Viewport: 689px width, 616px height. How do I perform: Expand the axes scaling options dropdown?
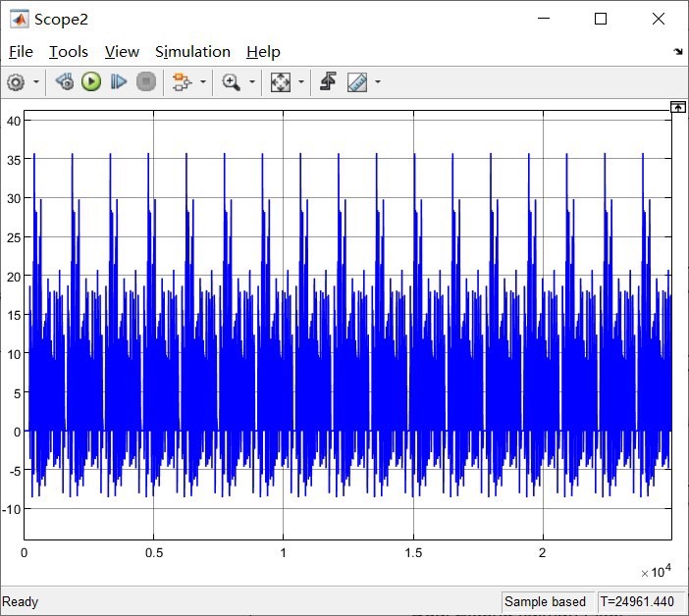301,82
